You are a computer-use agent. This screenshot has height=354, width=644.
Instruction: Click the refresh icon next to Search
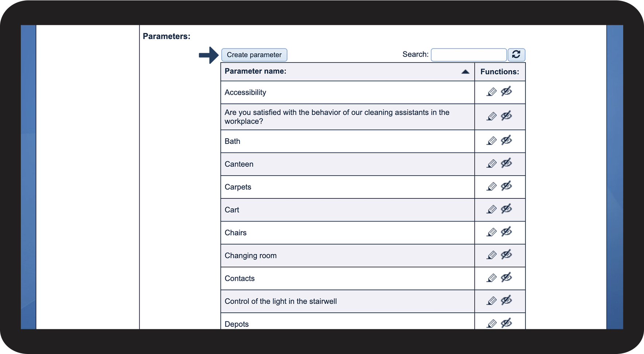pos(516,55)
